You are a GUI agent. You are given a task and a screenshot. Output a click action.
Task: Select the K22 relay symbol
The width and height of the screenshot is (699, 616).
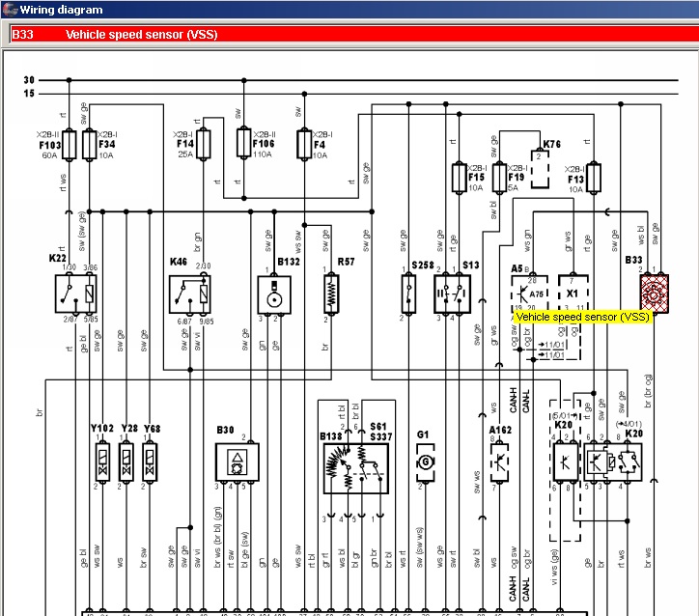coord(75,293)
